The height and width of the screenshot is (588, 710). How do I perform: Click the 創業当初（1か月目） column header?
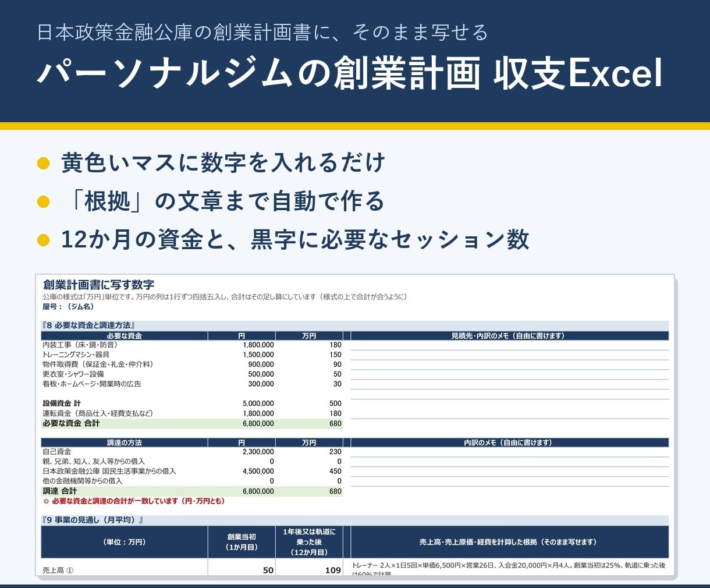(x=242, y=542)
